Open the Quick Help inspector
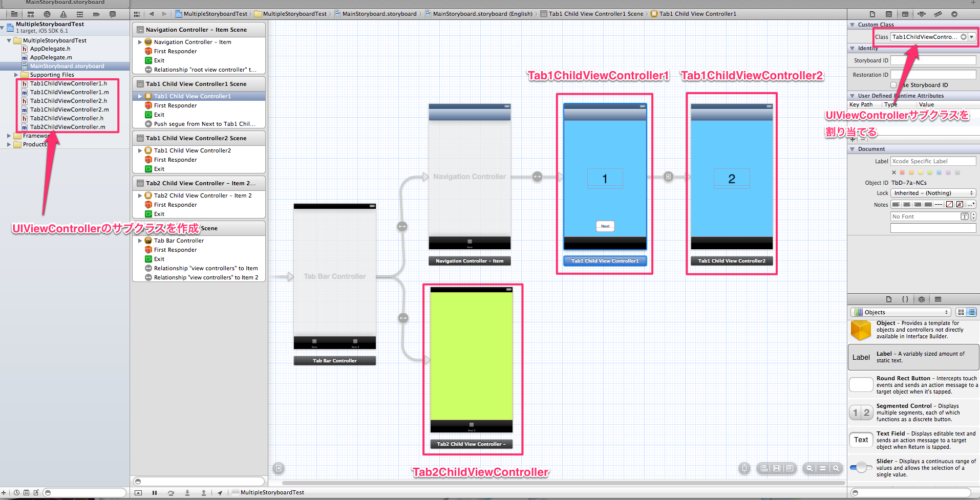 [x=889, y=14]
